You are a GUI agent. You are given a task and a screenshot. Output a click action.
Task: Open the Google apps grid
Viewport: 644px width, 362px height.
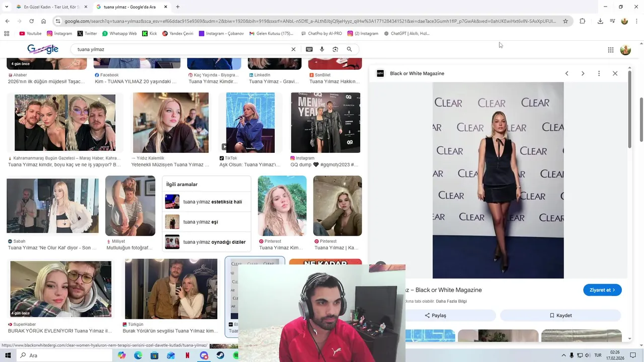(610, 50)
